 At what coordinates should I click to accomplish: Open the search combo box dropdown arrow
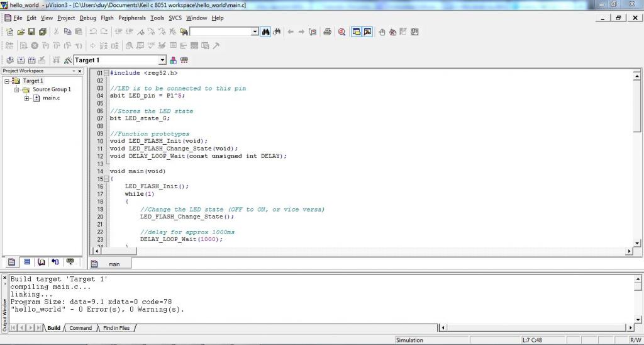(255, 31)
